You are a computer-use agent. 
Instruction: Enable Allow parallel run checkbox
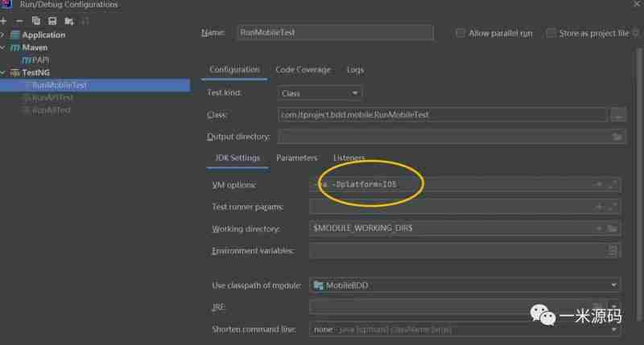(x=460, y=33)
